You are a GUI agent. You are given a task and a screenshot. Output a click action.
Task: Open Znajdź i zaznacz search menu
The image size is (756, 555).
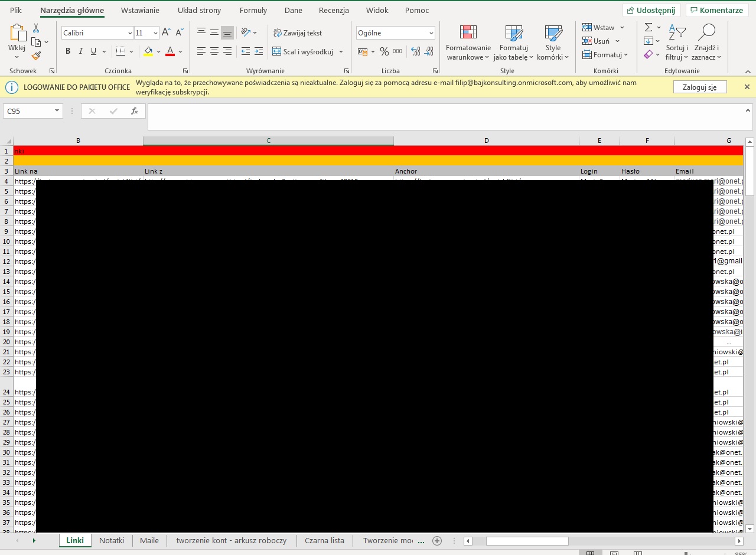pyautogui.click(x=707, y=43)
